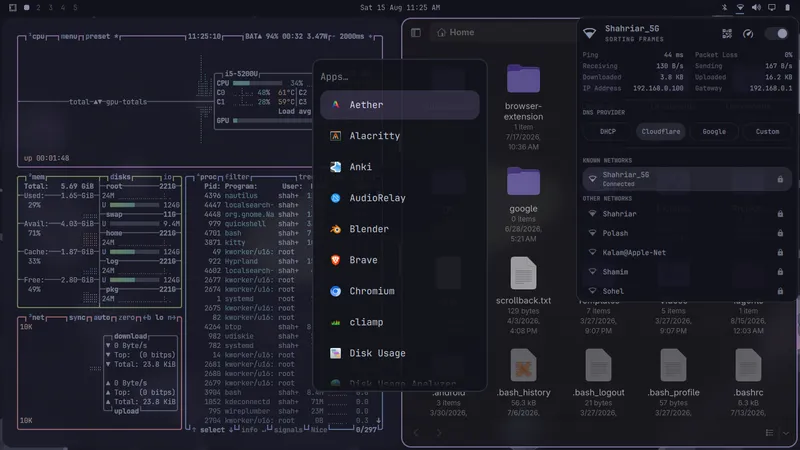Image resolution: width=800 pixels, height=450 pixels.
Task: Connect to the Shahriar network
Action: pos(687,214)
